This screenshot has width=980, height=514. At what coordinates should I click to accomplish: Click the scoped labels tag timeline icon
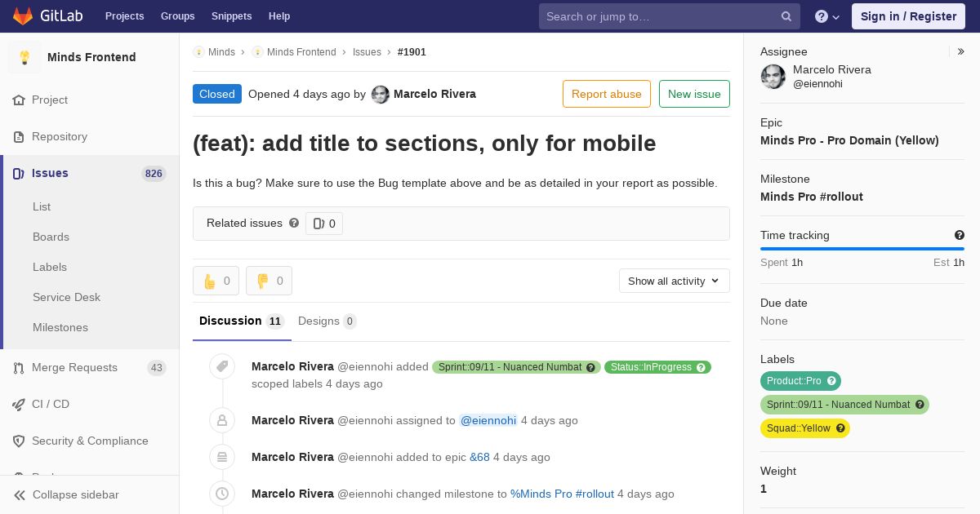tap(222, 366)
